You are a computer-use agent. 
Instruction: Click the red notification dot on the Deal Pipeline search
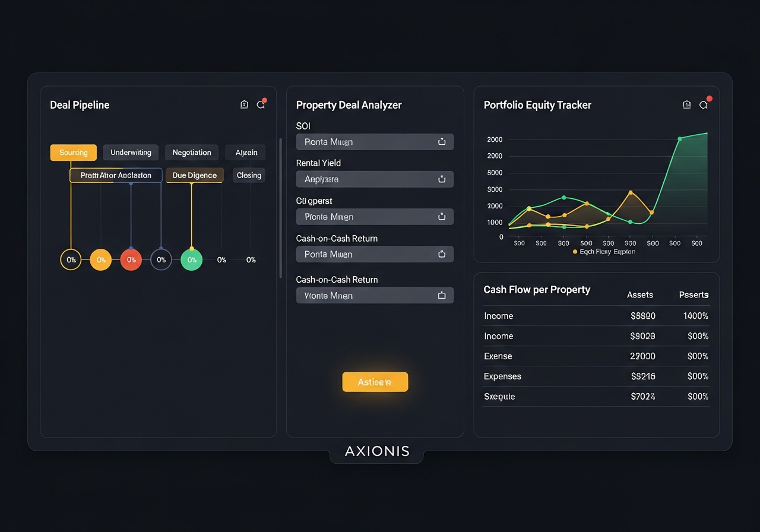[x=265, y=99]
